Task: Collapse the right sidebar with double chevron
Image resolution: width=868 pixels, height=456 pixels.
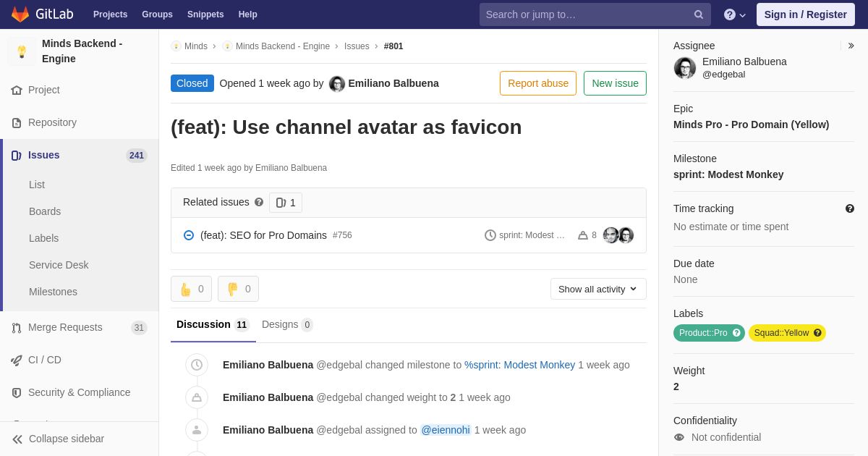Action: pos(851,46)
